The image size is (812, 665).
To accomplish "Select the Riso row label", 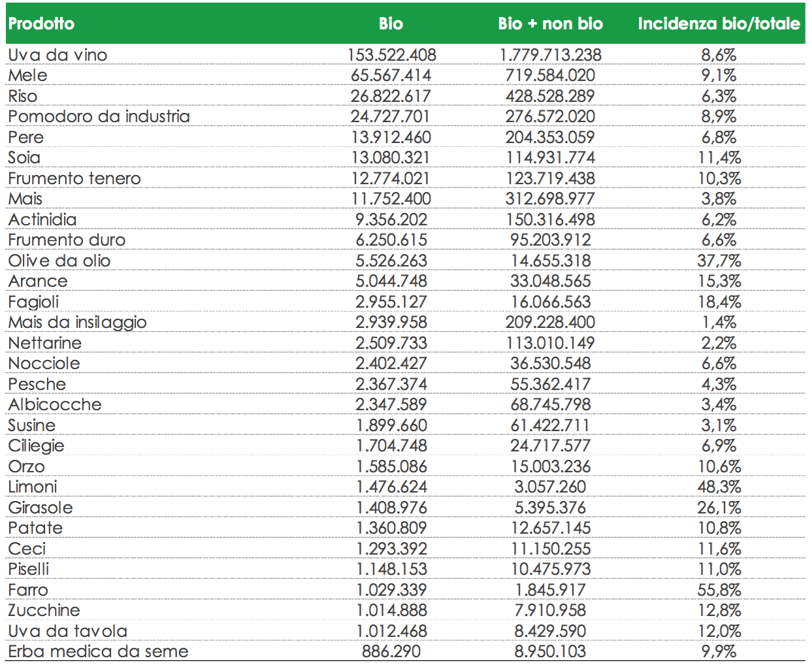I will tap(23, 96).
